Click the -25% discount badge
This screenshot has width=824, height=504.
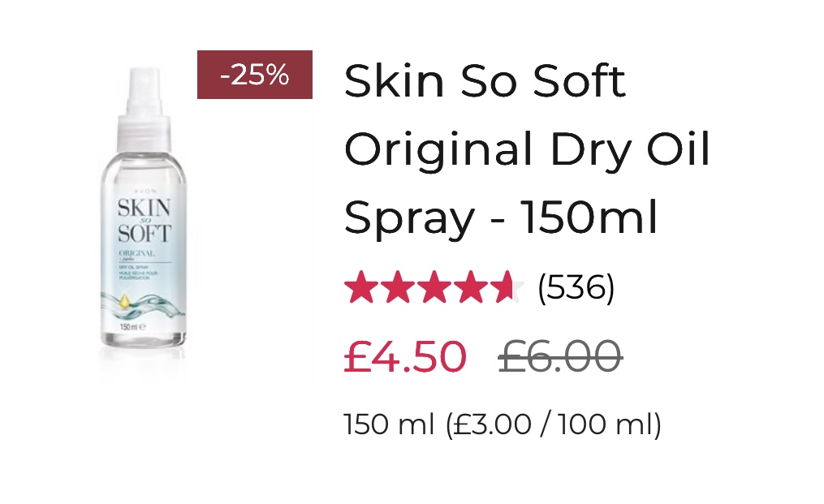click(x=255, y=75)
